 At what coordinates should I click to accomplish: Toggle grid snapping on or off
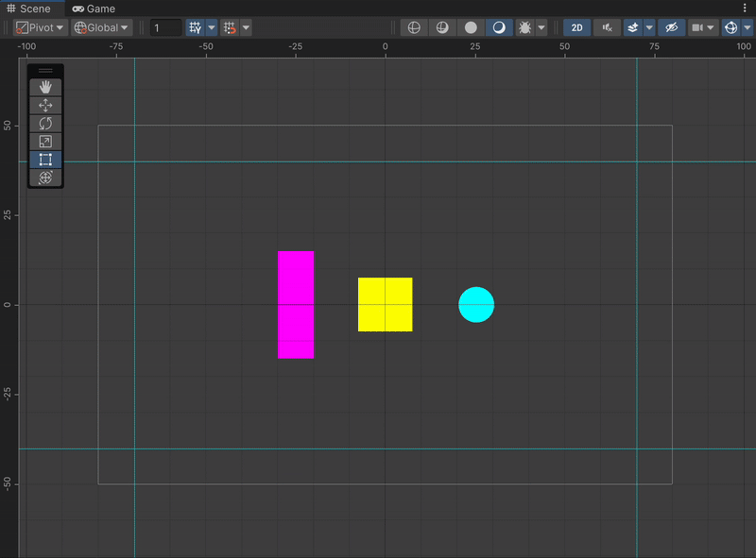click(196, 28)
